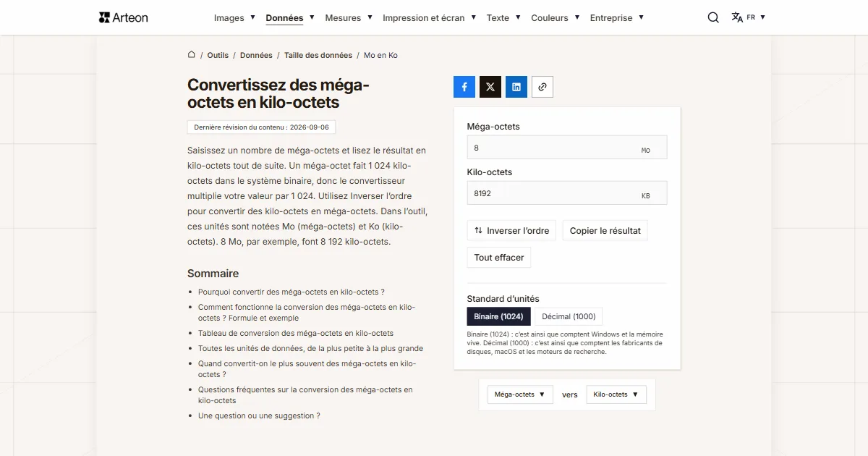The width and height of the screenshot is (868, 456).
Task: Open the Images menu
Action: coord(234,17)
